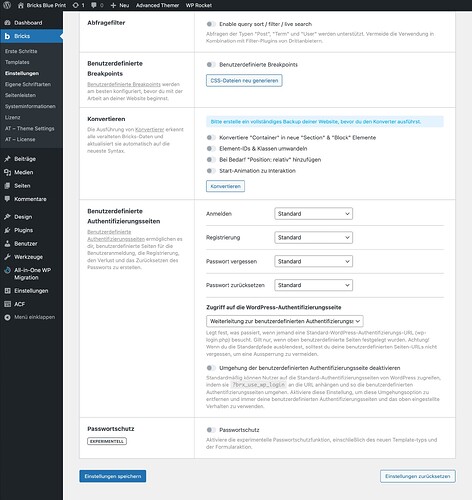Click the All-in-One WP Migration icon

click(7, 270)
